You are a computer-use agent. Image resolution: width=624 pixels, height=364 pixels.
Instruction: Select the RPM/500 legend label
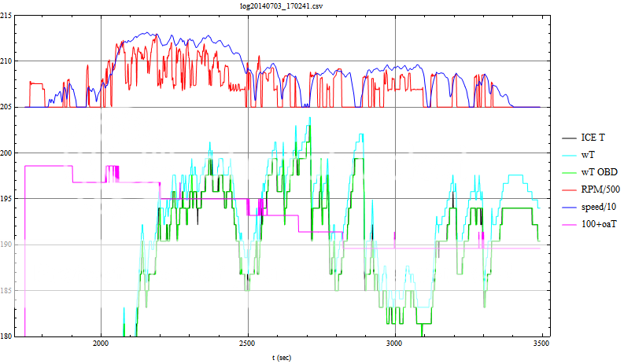pyautogui.click(x=600, y=189)
